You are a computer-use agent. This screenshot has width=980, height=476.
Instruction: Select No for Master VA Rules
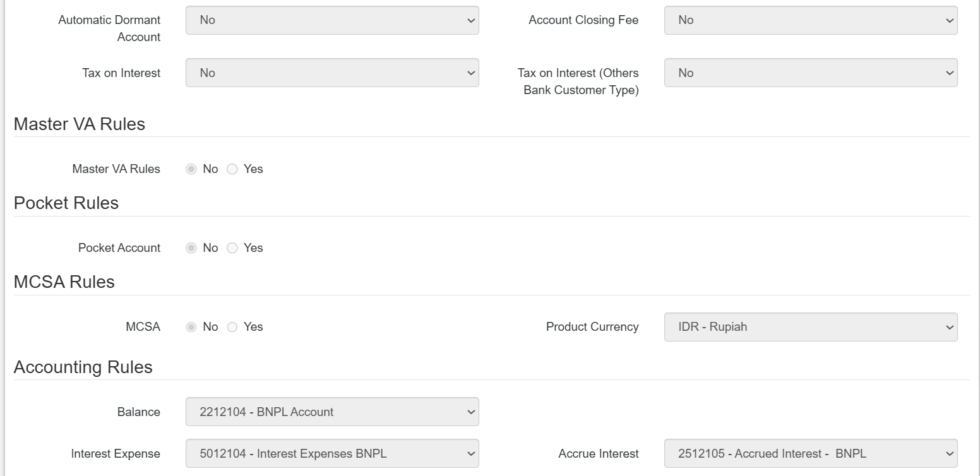pos(191,169)
